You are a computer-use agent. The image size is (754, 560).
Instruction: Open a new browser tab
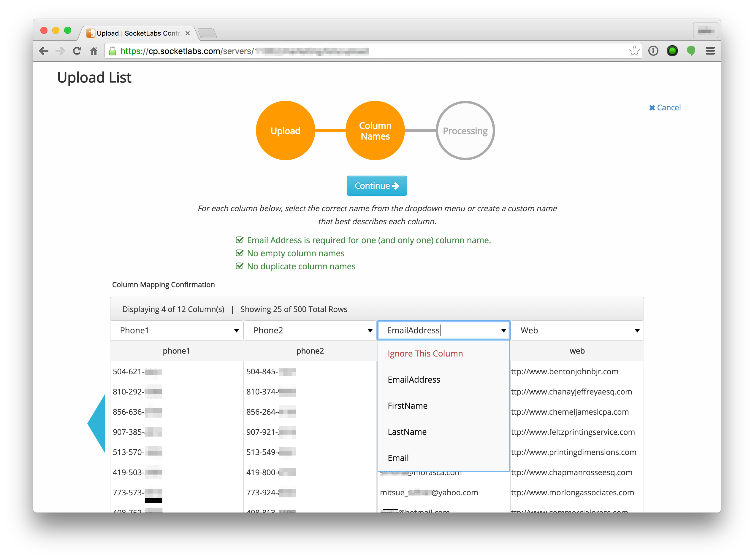click(207, 33)
